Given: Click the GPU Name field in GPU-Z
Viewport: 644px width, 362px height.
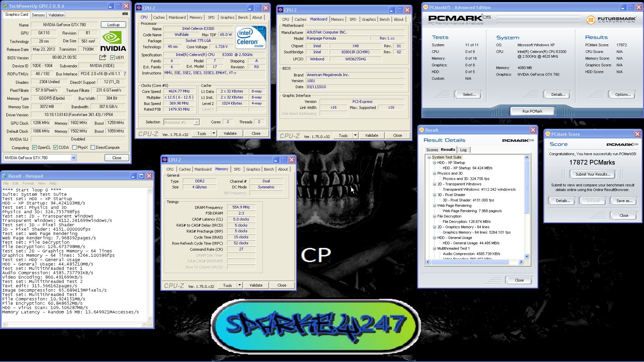Looking at the screenshot, I should click(64, 25).
